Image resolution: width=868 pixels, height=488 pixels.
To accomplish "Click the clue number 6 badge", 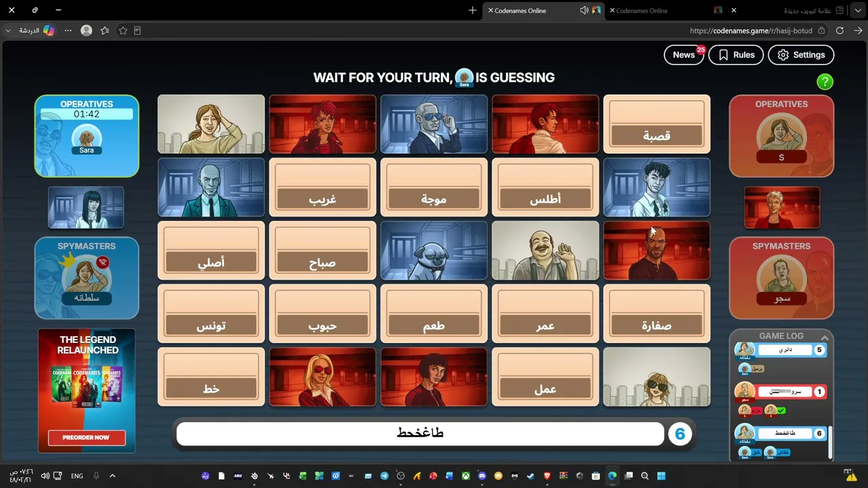I will (x=679, y=434).
